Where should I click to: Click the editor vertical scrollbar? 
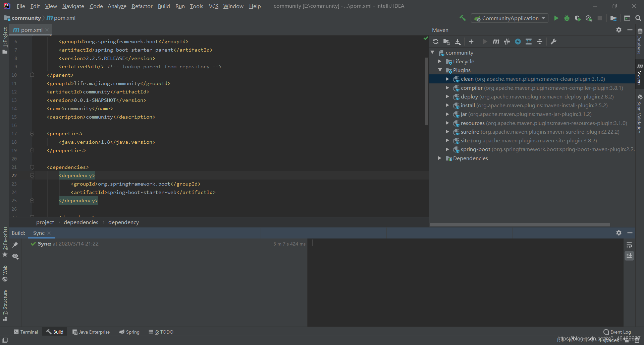click(x=427, y=91)
